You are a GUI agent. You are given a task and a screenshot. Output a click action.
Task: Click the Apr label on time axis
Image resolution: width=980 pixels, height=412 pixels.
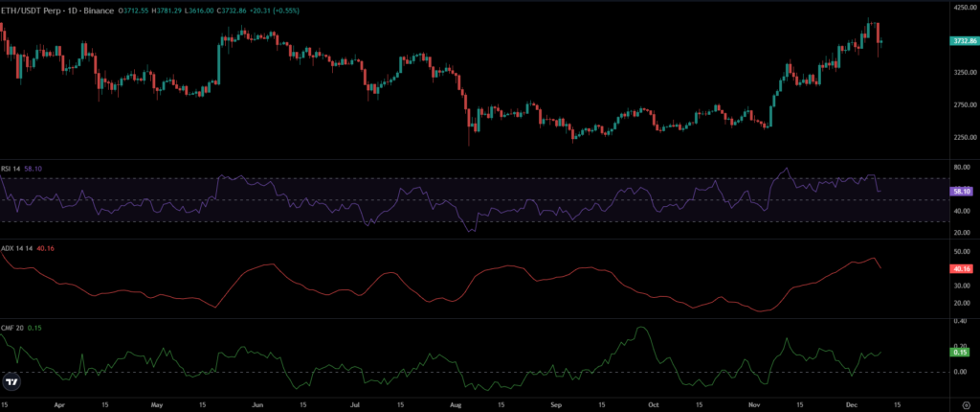[58, 405]
